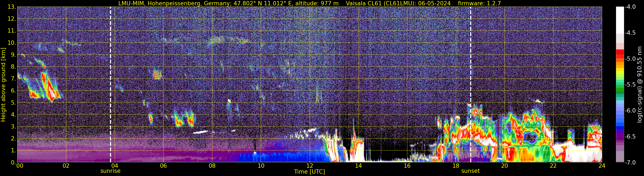The height and width of the screenshot is (176, 644).
Task: Click time axis tick '06'
Action: (x=163, y=166)
